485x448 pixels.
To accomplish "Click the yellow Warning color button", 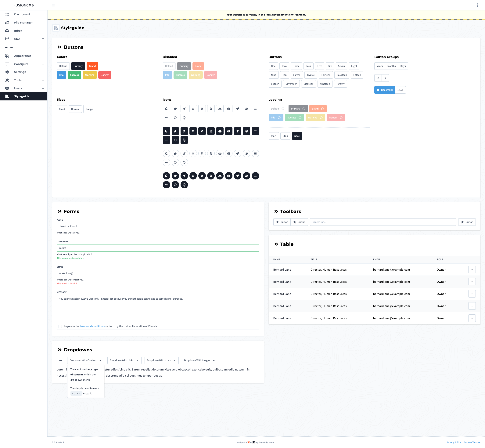I will point(90,75).
